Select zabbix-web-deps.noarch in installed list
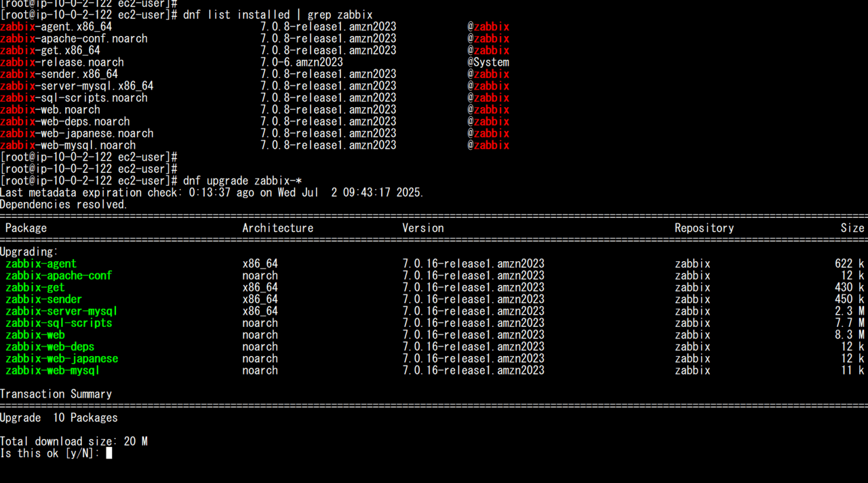The height and width of the screenshot is (483, 868). 65,121
